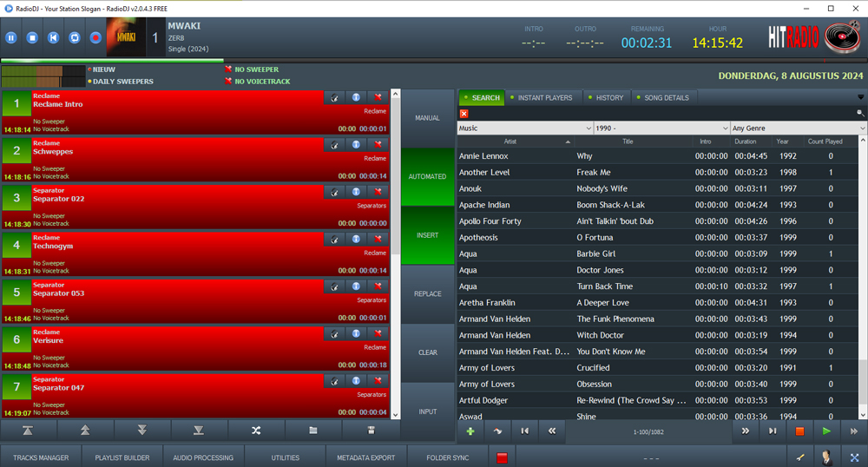Toggle the red record button
This screenshot has height=467, width=868.
pos(95,37)
